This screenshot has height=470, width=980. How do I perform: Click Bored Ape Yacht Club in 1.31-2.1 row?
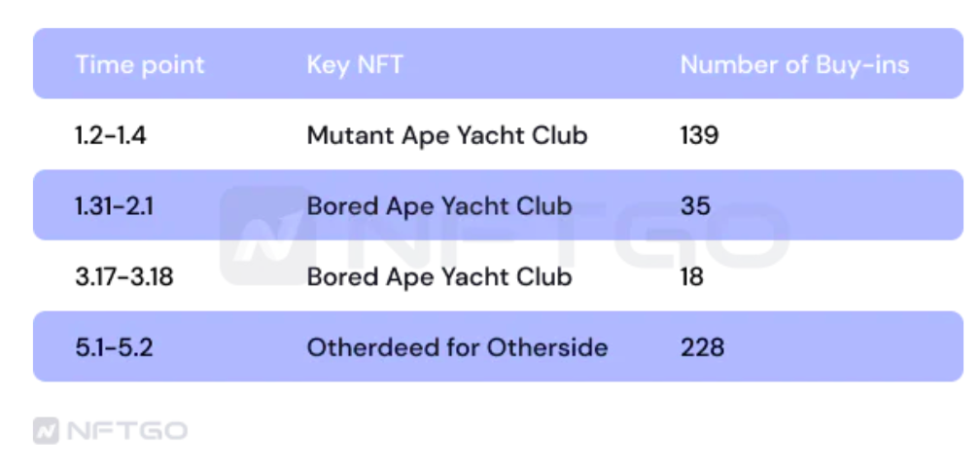pyautogui.click(x=439, y=206)
